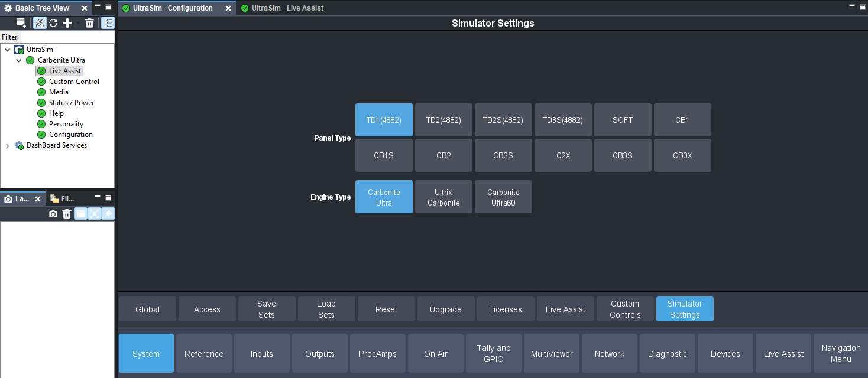The height and width of the screenshot is (378, 868).
Task: Close the UltraSim - Configuration tab
Action: [x=228, y=8]
